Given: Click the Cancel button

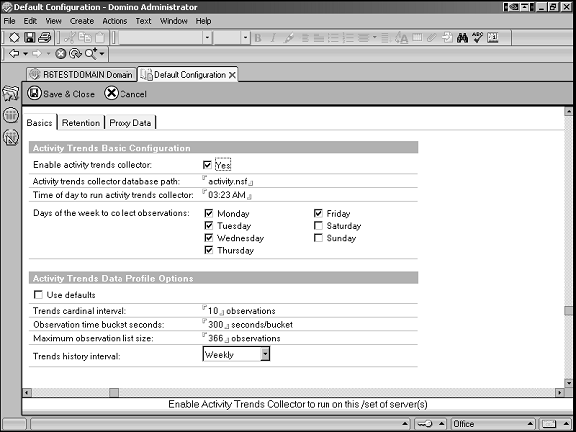Looking at the screenshot, I should coord(126,94).
